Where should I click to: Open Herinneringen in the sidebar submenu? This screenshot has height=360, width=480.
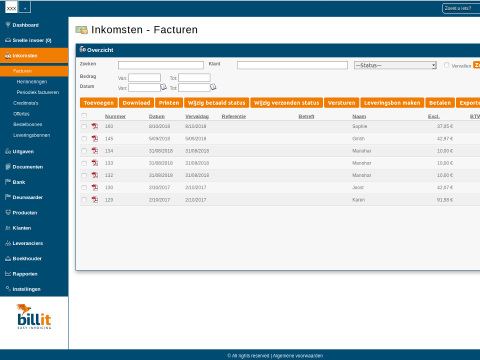[32, 82]
